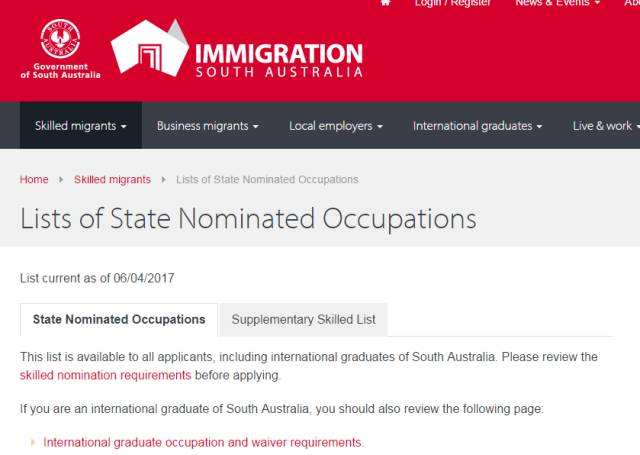Click the arrow bullet before International graduate link

[33, 442]
